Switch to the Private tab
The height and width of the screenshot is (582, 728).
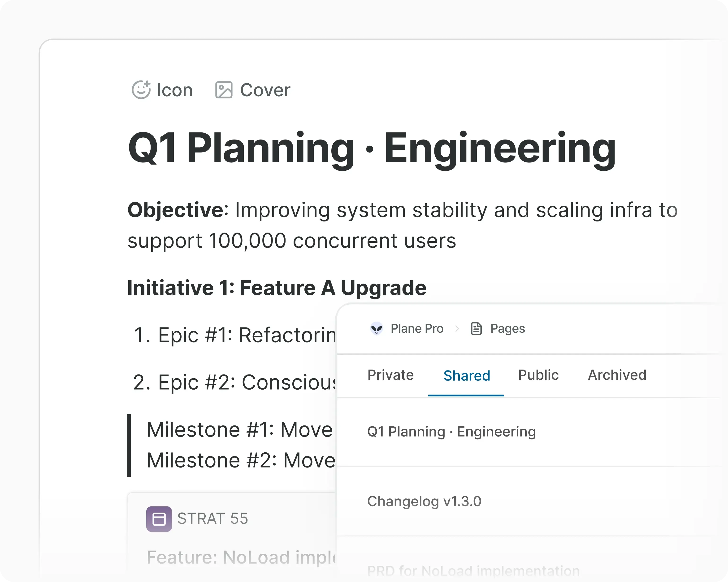point(390,375)
